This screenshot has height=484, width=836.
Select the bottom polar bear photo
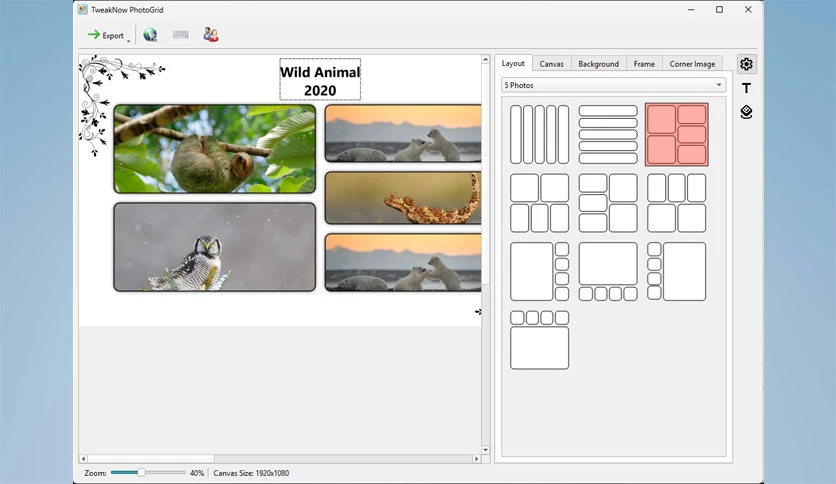[403, 262]
